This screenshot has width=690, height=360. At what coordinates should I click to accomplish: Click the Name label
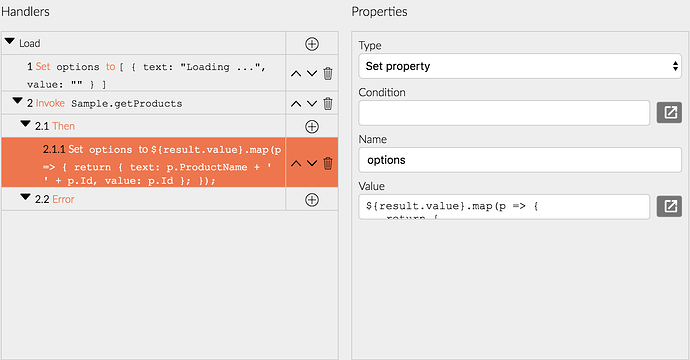point(373,140)
